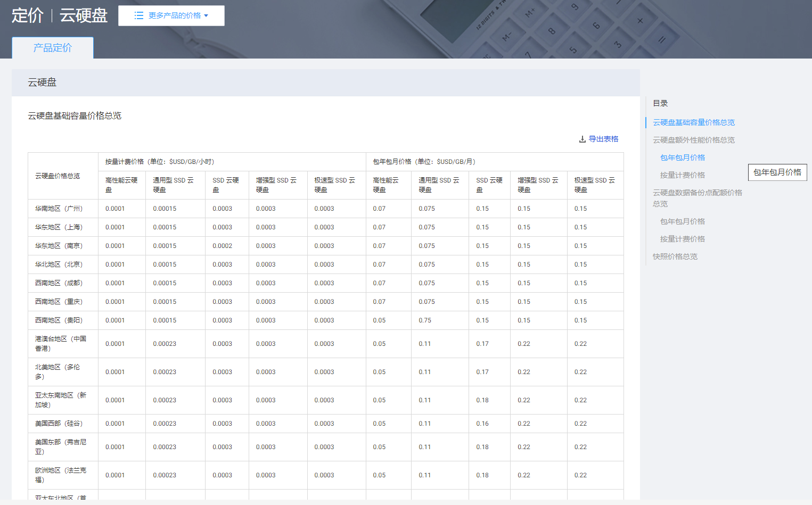This screenshot has height=505, width=812.
Task: Jump to 快照价格总览 section
Action: tap(675, 256)
